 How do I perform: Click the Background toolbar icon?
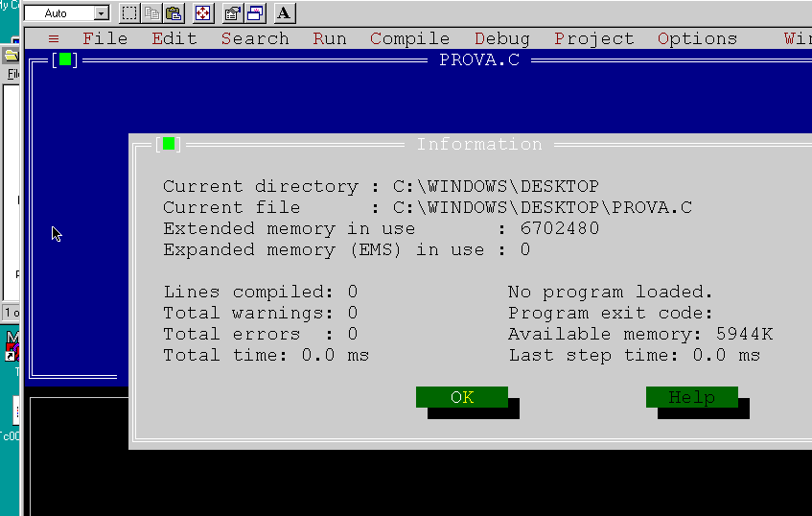click(255, 13)
